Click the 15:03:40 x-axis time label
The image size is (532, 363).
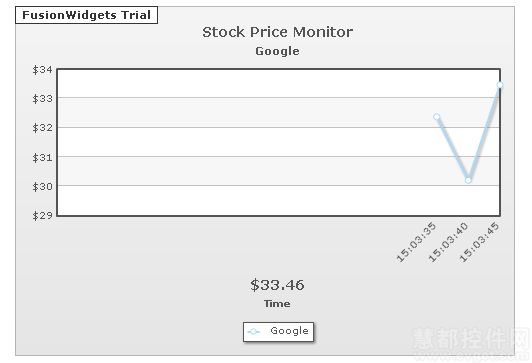(448, 242)
